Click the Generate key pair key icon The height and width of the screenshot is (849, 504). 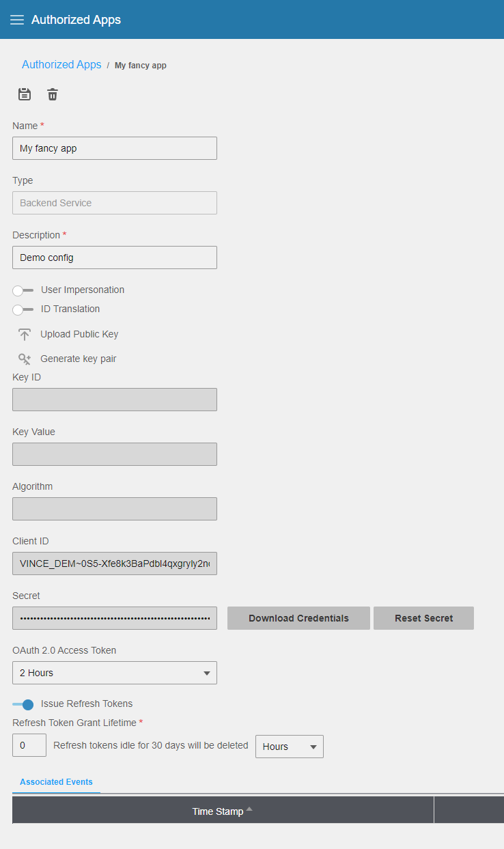[25, 359]
